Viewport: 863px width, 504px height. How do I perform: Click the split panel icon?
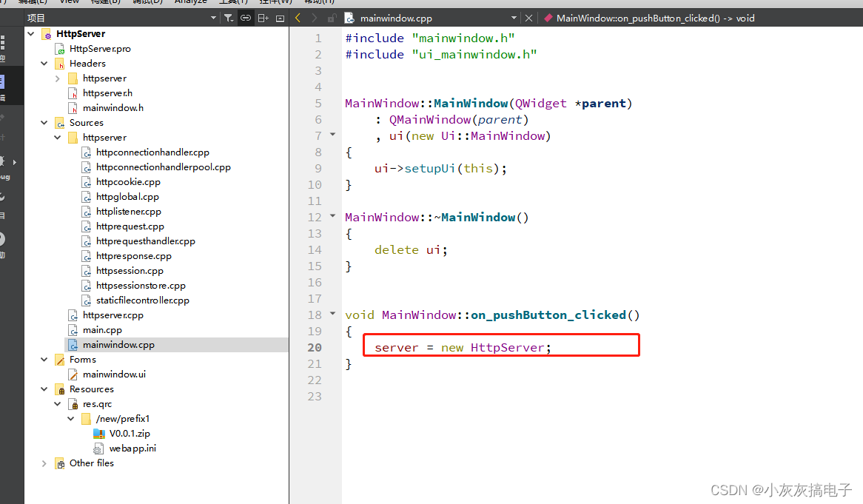point(263,19)
